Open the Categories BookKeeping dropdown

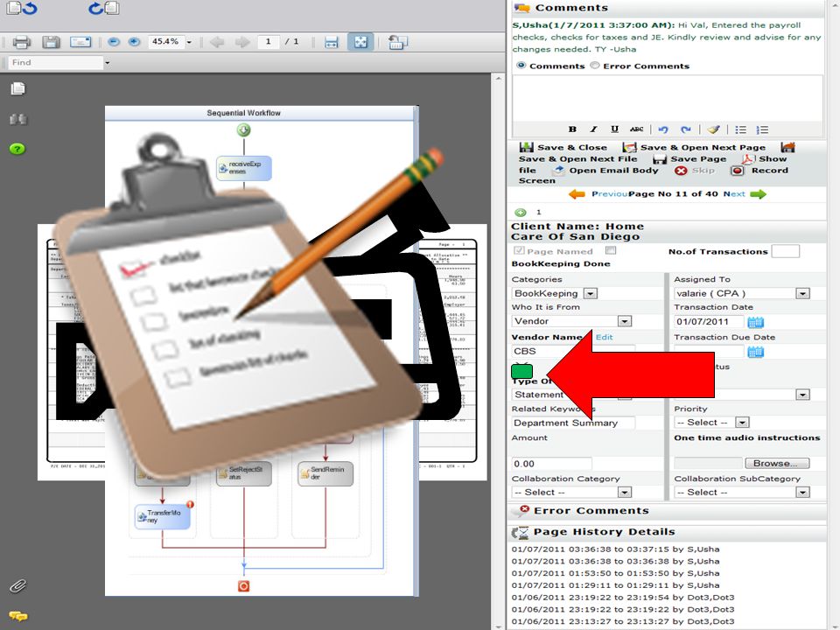[591, 294]
